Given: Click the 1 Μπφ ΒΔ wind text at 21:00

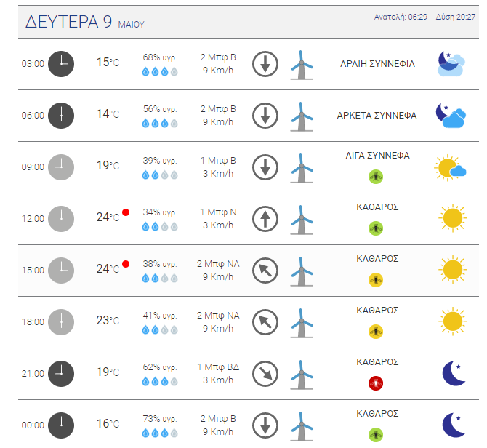Looking at the screenshot, I should (217, 367).
